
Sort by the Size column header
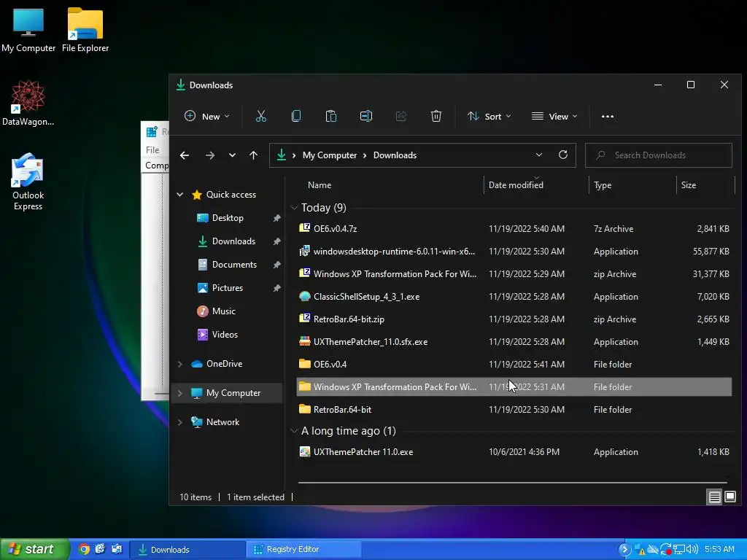[689, 184]
